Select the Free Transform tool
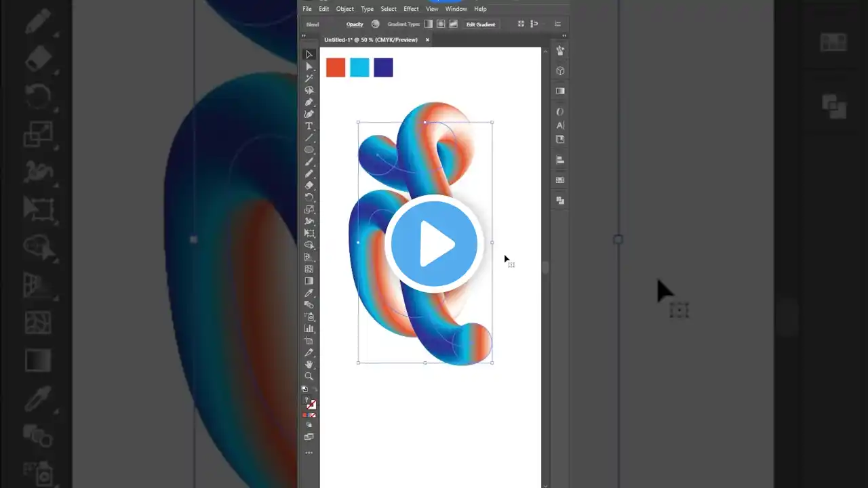The image size is (868, 488). (x=309, y=233)
